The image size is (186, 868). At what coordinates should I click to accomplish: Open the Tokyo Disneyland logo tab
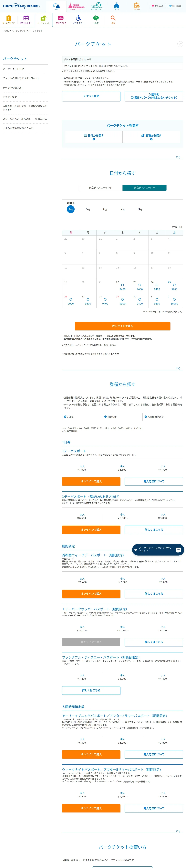coord(76,6)
